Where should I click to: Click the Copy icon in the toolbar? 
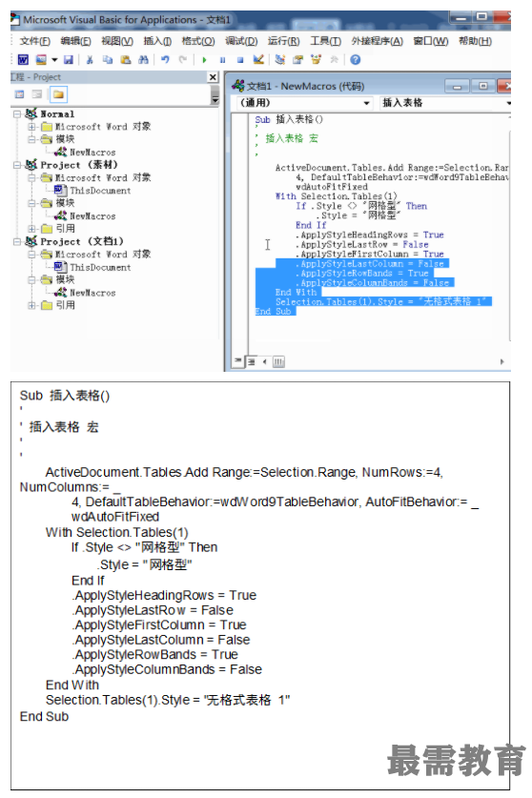[x=108, y=59]
